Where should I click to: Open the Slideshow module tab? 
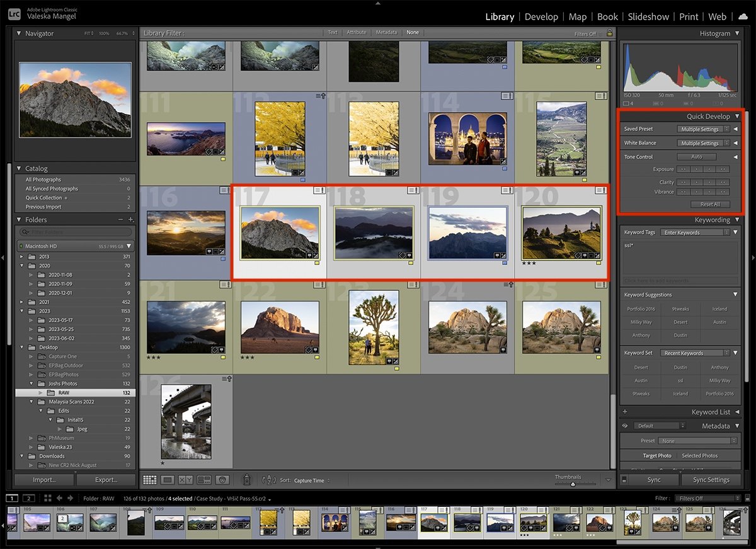click(x=648, y=16)
